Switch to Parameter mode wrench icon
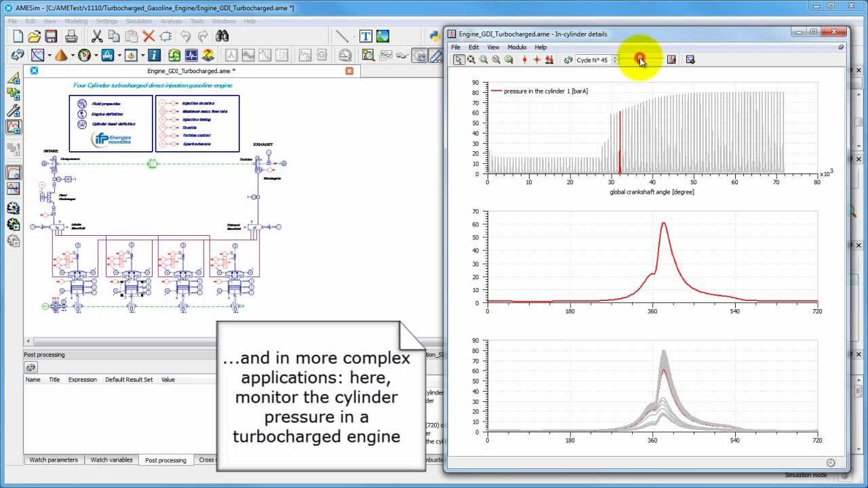The image size is (868, 488). (x=14, y=111)
